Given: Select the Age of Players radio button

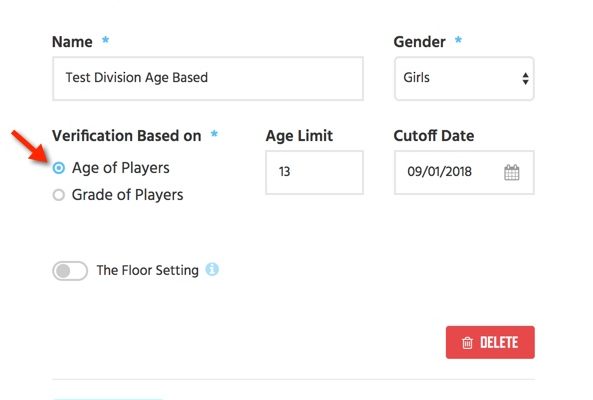Looking at the screenshot, I should click(59, 167).
